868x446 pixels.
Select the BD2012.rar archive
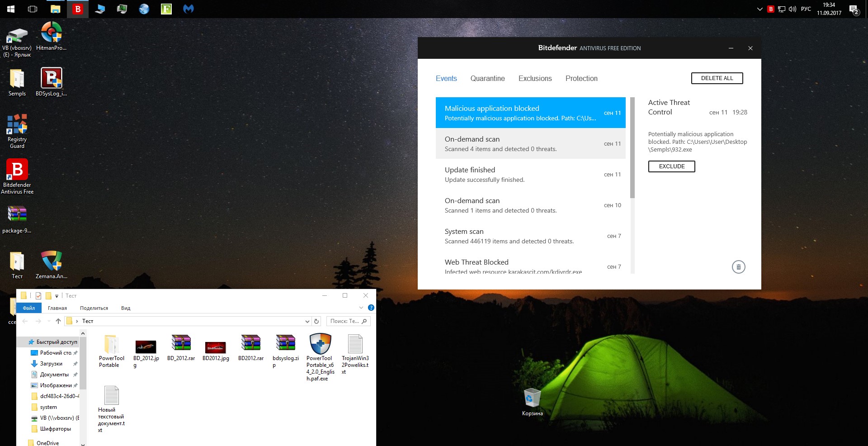(x=251, y=348)
